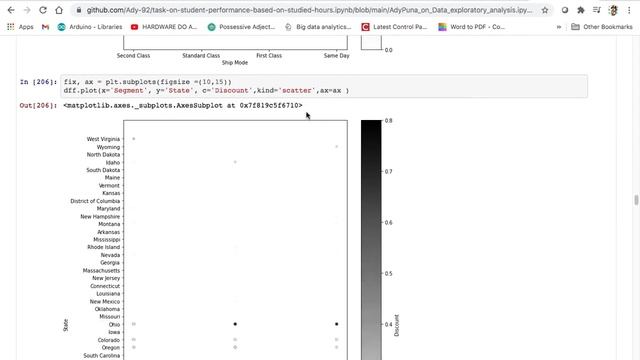This screenshot has height=360, width=640.
Task: Click 'Ohio' axis label
Action: (x=114, y=324)
